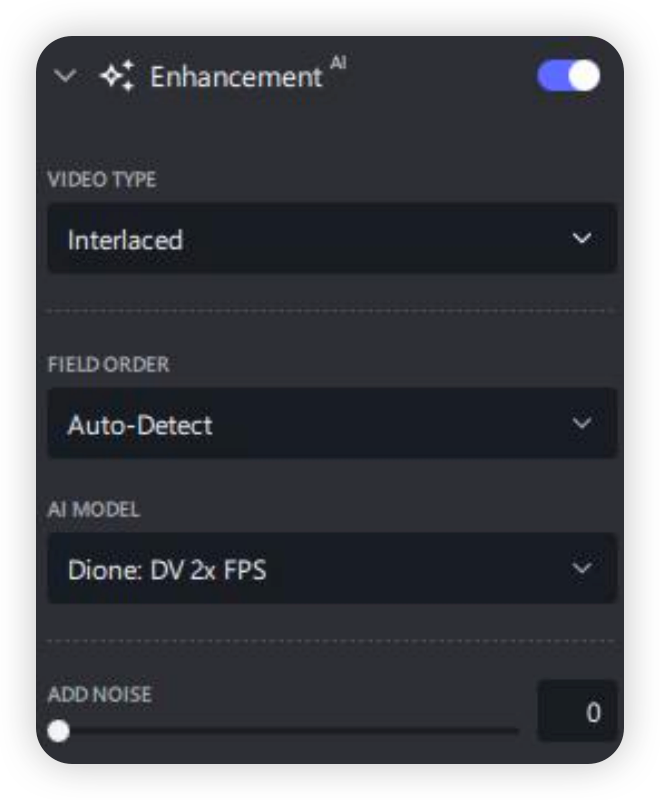
Task: Click the Dione: DV 2x FPS text
Action: point(167,570)
